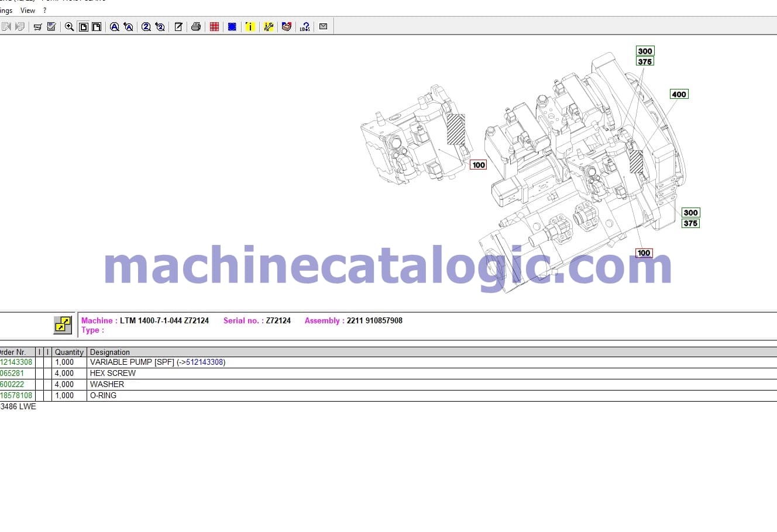The height and width of the screenshot is (532, 777).
Task: Select the VARIABLE PUMP [SPF] designation
Action: click(132, 362)
